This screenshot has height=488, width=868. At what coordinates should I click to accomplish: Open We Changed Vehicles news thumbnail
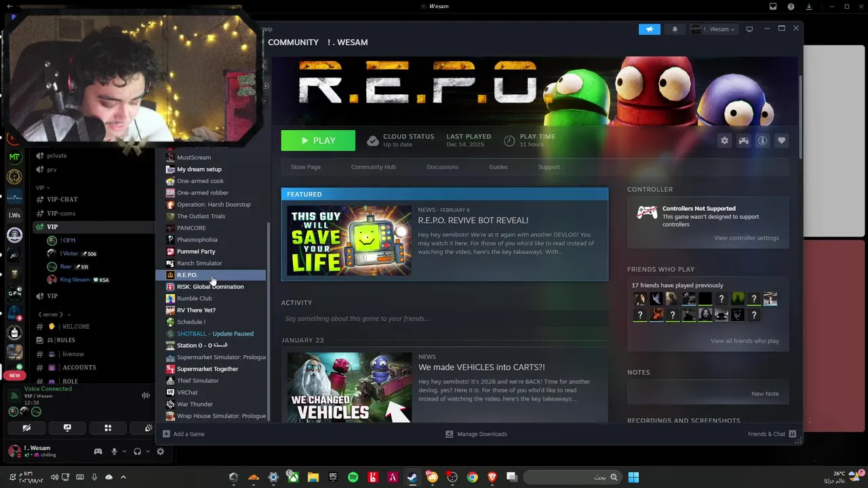349,387
